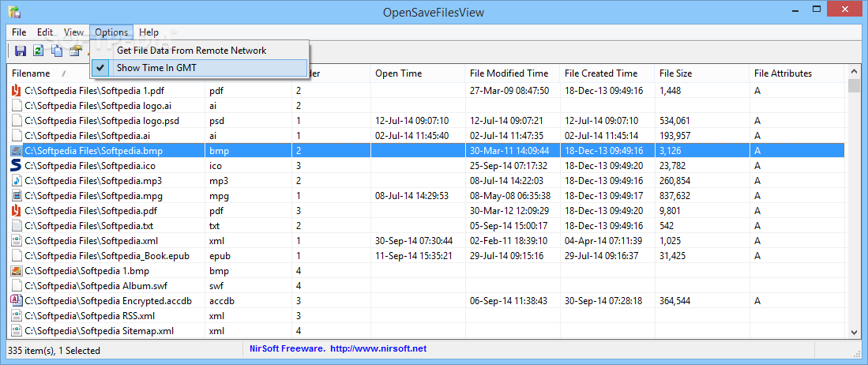Click the XML icon of Softpedia Sitemap.xml

pyautogui.click(x=17, y=331)
